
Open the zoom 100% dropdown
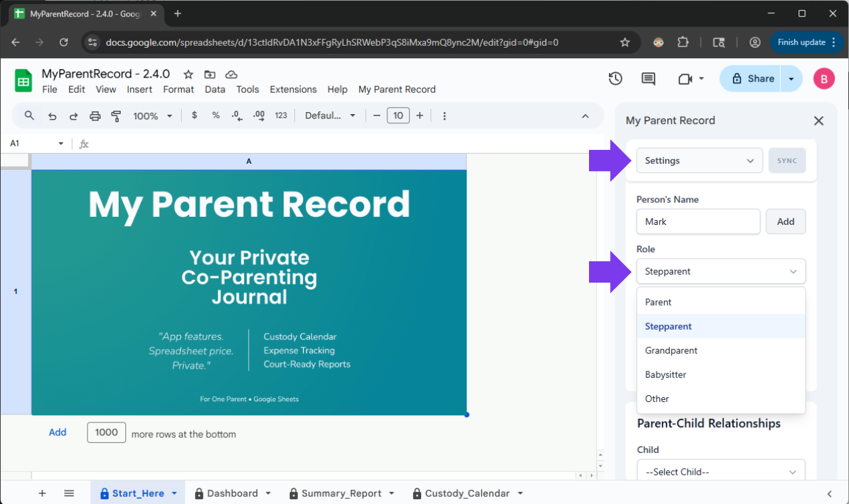(153, 116)
